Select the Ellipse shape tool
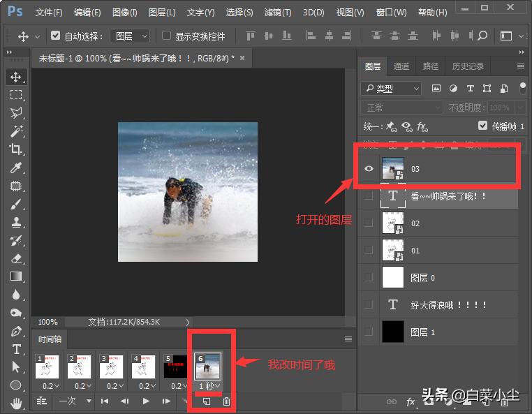This screenshot has height=414, width=532. pyautogui.click(x=15, y=385)
